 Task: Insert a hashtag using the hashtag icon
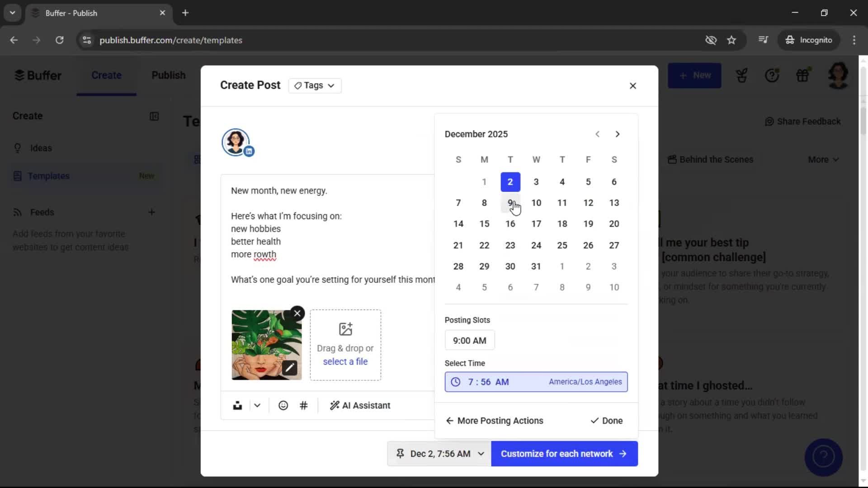(x=304, y=405)
